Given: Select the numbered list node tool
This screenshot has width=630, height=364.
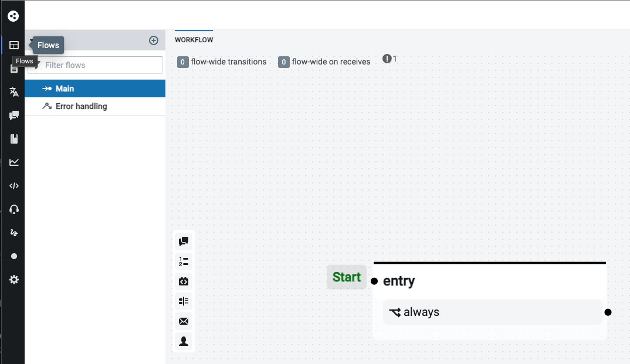Looking at the screenshot, I should (184, 261).
